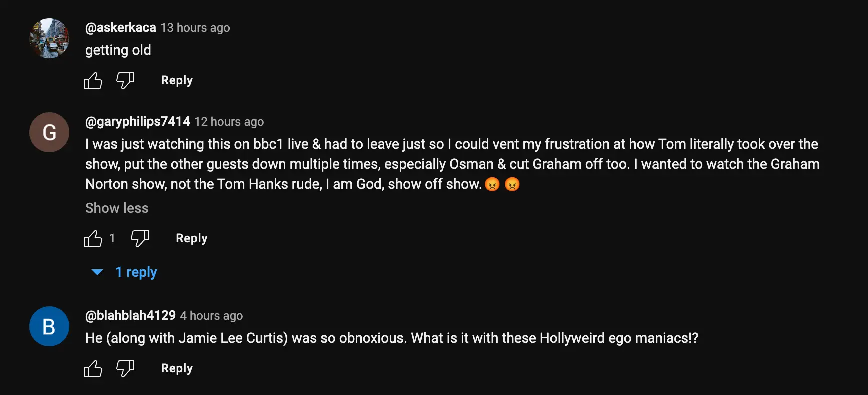
Task: Click the B avatar for blahblah4129
Action: pyautogui.click(x=49, y=326)
